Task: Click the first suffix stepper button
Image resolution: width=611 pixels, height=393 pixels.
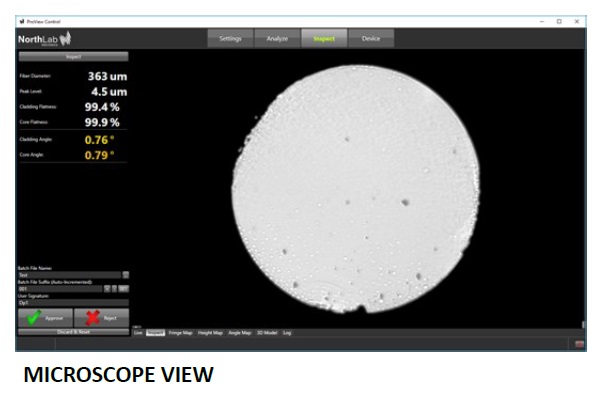Action: click(x=107, y=289)
